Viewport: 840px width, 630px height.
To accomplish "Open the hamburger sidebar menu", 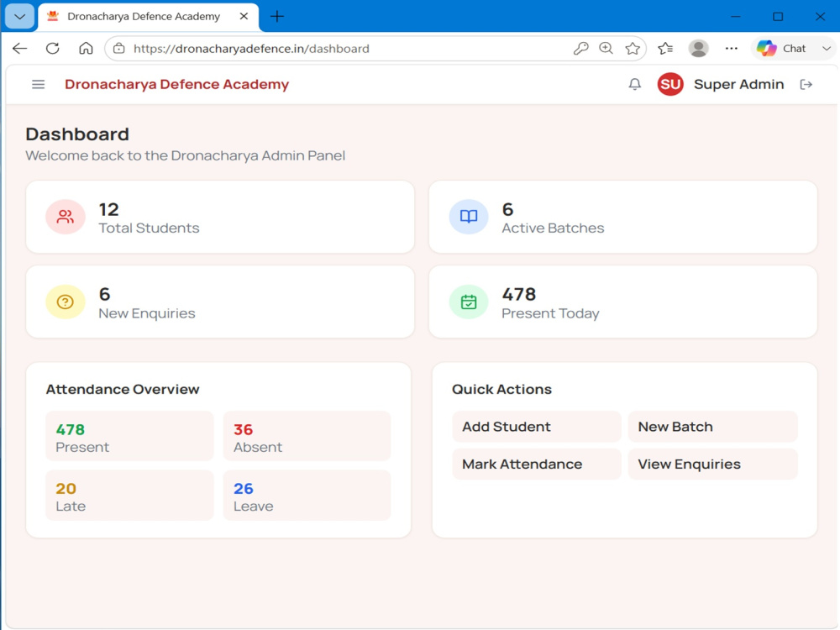I will click(38, 85).
